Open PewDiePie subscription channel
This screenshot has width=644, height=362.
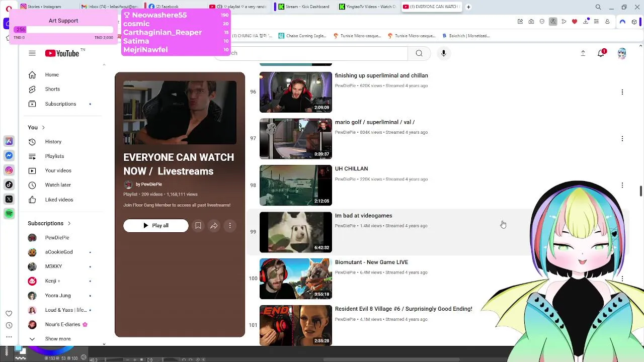[63, 237]
